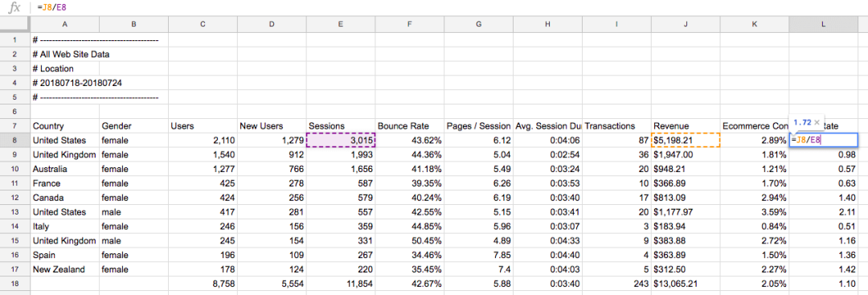Image resolution: width=868 pixels, height=295 pixels.
Task: Click the transactions total 243
Action: coord(616,284)
